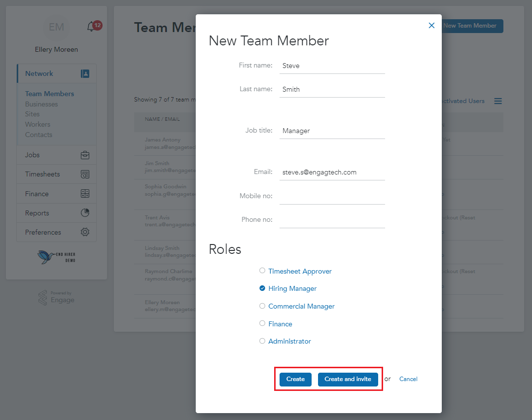The height and width of the screenshot is (420, 532).
Task: Click the Engage logo at the bottom
Action: pyautogui.click(x=56, y=298)
